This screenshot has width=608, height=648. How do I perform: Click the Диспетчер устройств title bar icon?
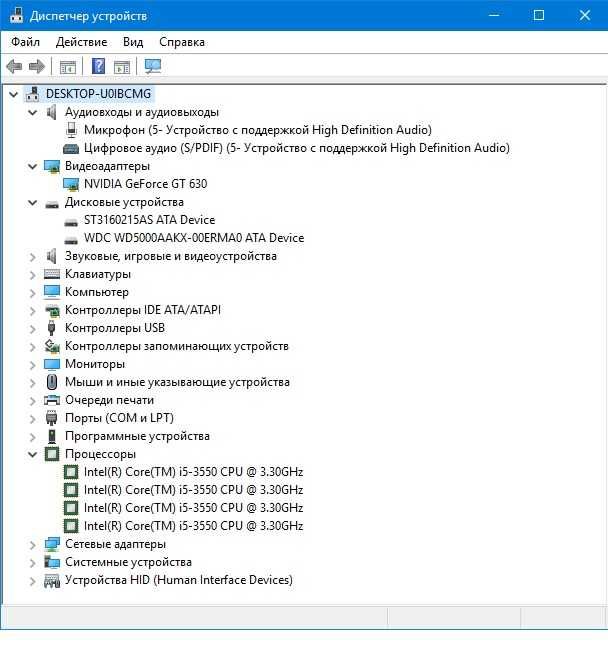(17, 15)
